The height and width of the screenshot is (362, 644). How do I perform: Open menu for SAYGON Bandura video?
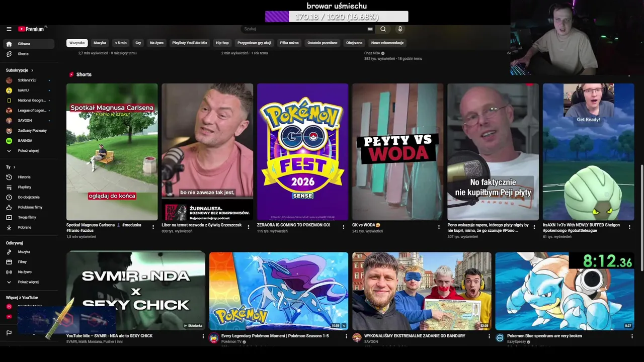point(489,336)
